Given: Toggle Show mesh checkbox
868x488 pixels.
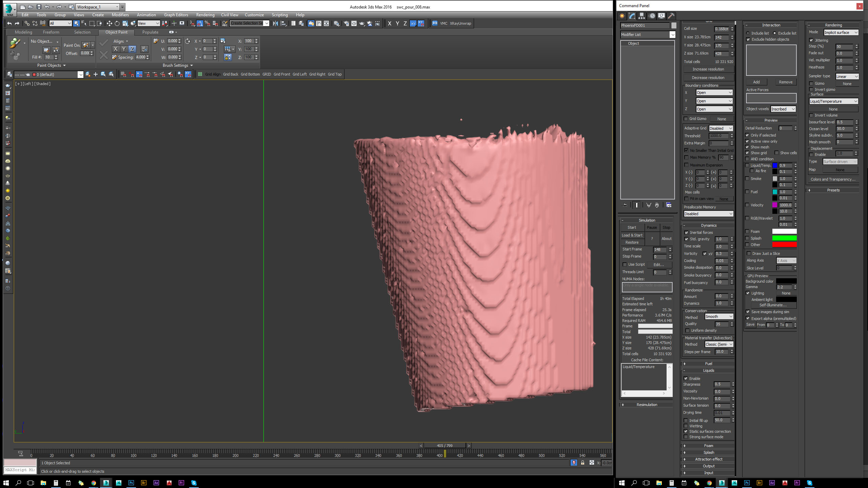Looking at the screenshot, I should pyautogui.click(x=747, y=147).
